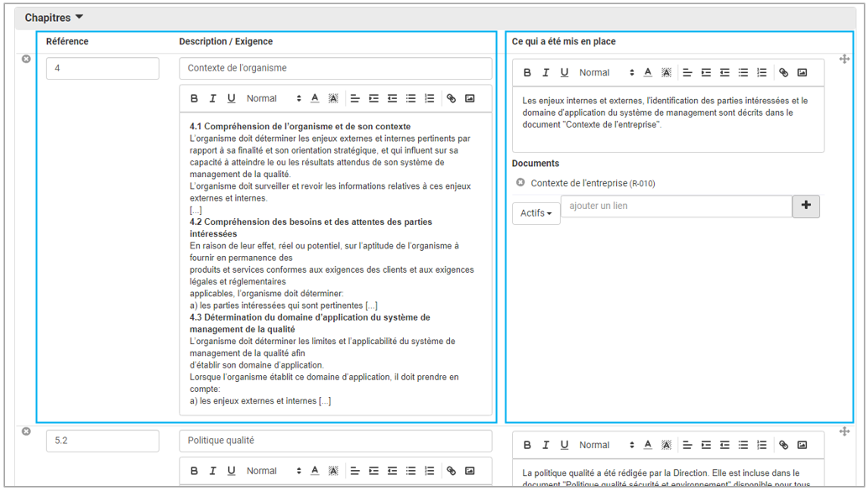This screenshot has height=491, width=868.
Task: Click the 'ajouter un lien' input field
Action: [676, 206]
